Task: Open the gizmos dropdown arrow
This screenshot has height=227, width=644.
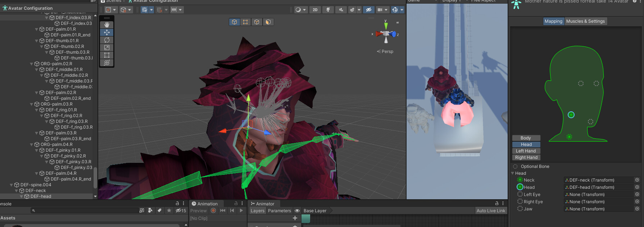Action: 402,10
